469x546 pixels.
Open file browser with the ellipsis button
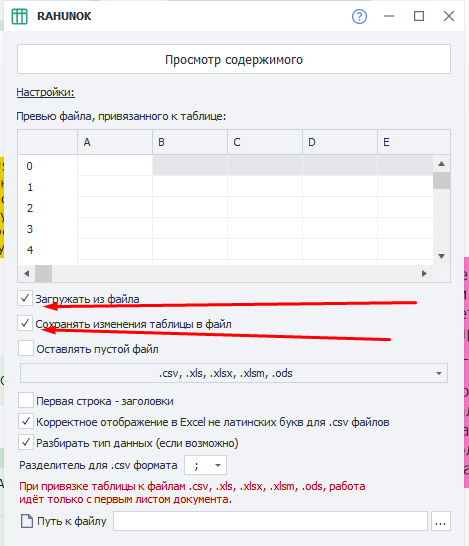(x=440, y=521)
